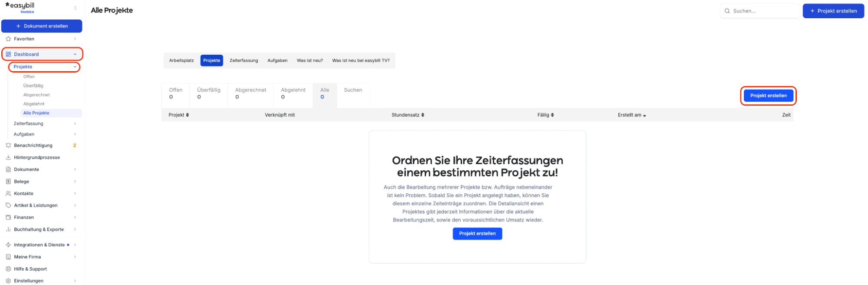
Task: Click the Dashboard grid icon
Action: [8, 54]
